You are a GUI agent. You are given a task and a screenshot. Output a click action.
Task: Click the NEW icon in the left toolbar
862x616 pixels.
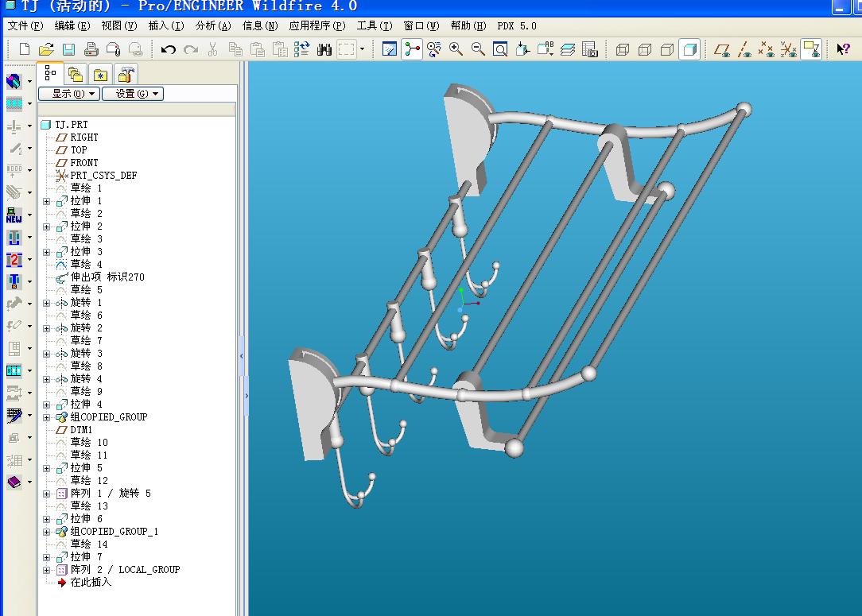14,215
